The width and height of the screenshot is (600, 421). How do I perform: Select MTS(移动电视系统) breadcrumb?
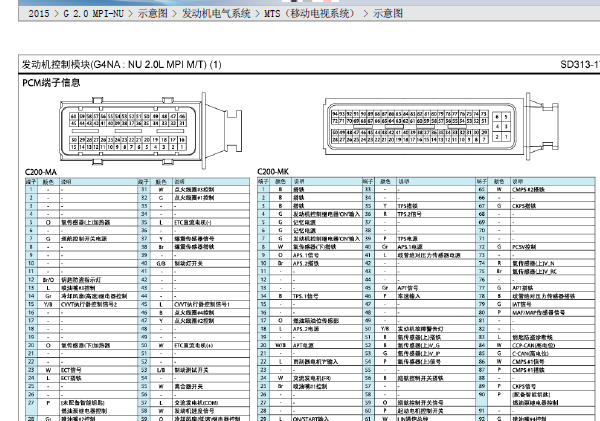pyautogui.click(x=310, y=14)
